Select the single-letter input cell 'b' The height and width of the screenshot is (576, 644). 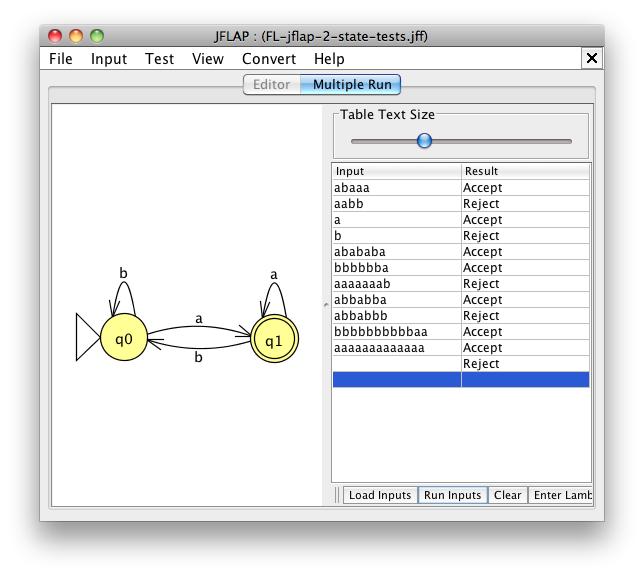(x=397, y=236)
